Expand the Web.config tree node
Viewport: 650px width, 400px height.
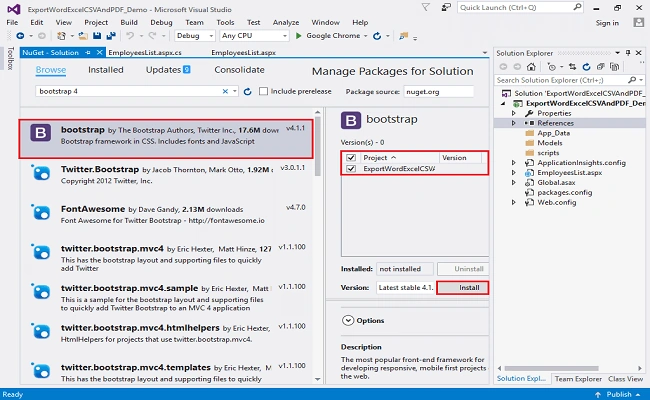(514, 202)
